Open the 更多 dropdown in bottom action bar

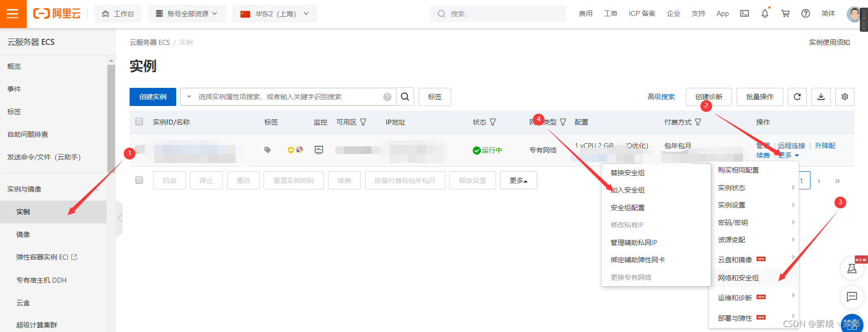click(x=519, y=180)
